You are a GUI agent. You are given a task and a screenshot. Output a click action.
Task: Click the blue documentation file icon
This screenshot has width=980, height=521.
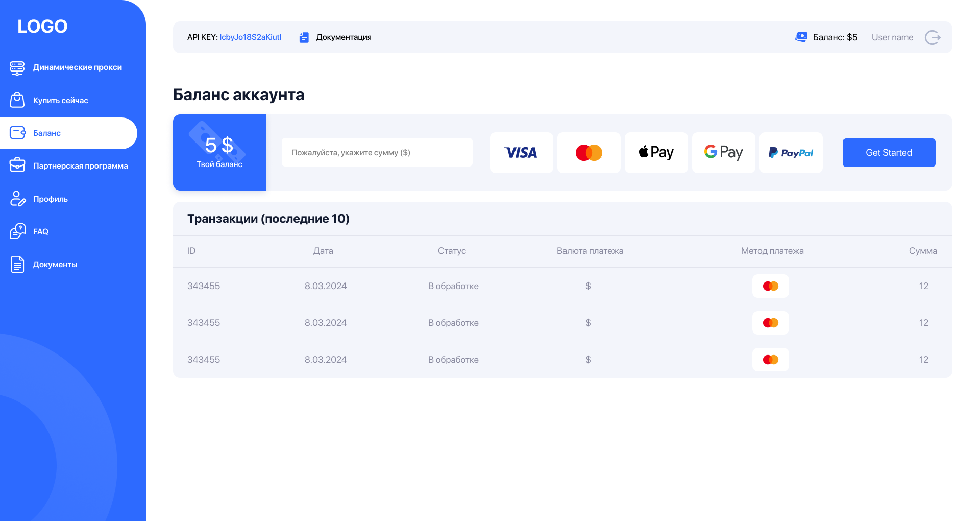(304, 37)
